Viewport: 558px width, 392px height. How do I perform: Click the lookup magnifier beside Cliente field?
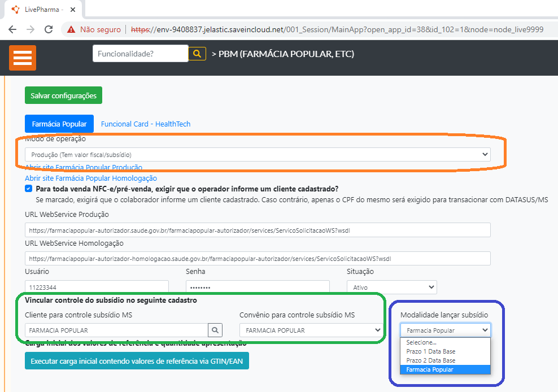(215, 330)
